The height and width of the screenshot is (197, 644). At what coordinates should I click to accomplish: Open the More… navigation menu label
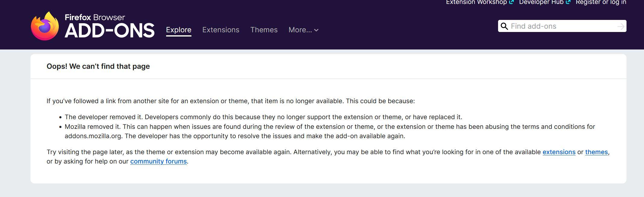pyautogui.click(x=300, y=30)
